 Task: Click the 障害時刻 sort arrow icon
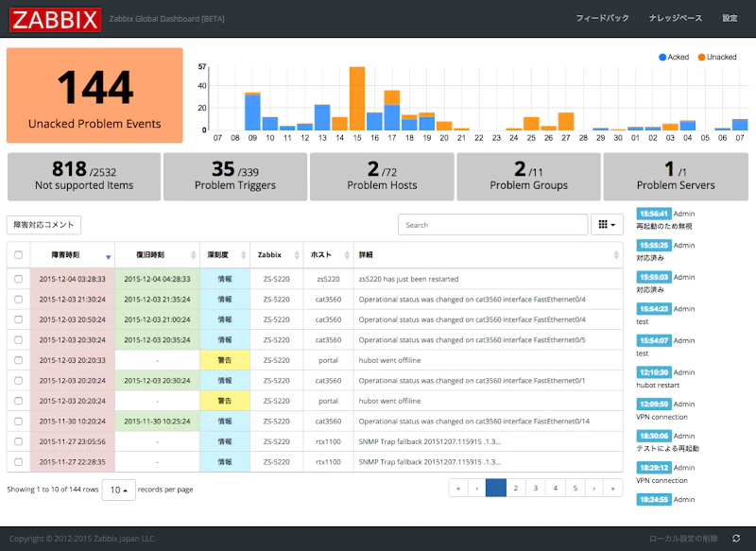[109, 257]
